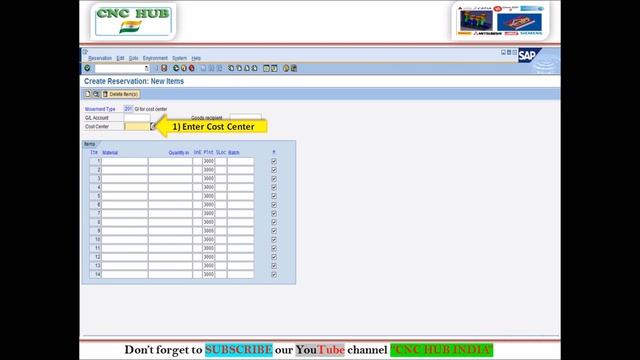Select item row number 1 button

point(95,161)
